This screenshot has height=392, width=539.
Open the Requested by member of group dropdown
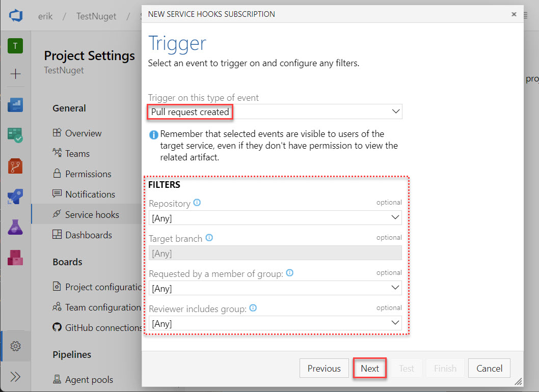(275, 288)
